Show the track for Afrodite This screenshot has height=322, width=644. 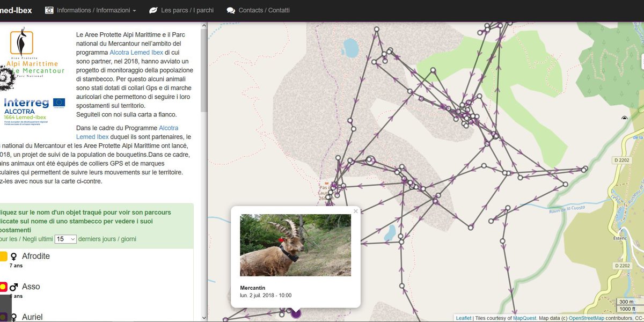[x=36, y=256]
